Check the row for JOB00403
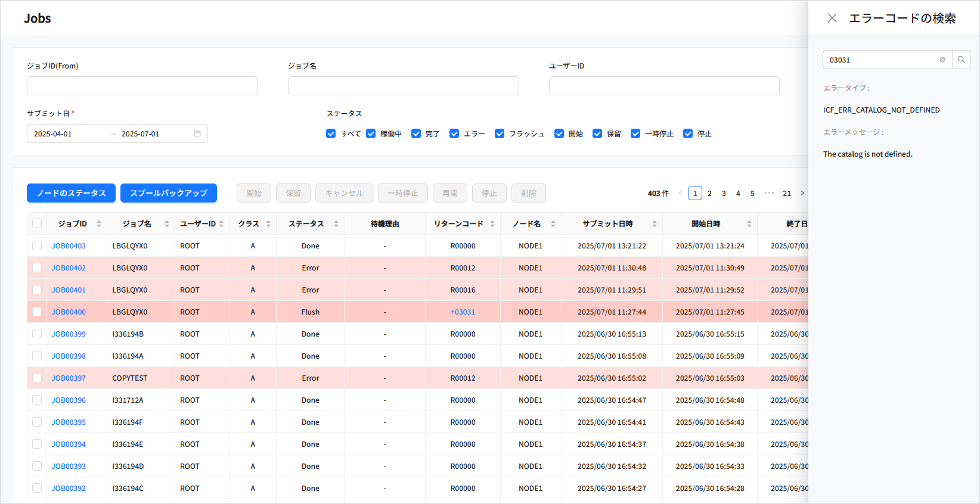Screen dimensions: 980x504 point(37,245)
